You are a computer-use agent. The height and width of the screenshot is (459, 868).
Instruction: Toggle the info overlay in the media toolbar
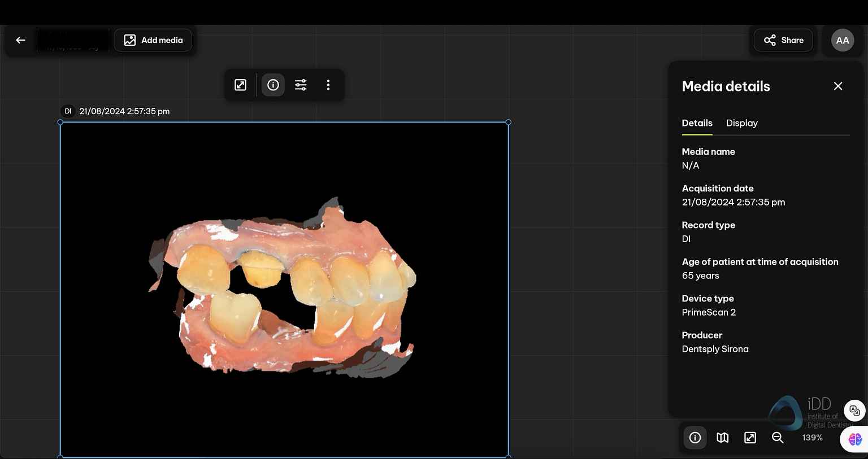pos(273,85)
